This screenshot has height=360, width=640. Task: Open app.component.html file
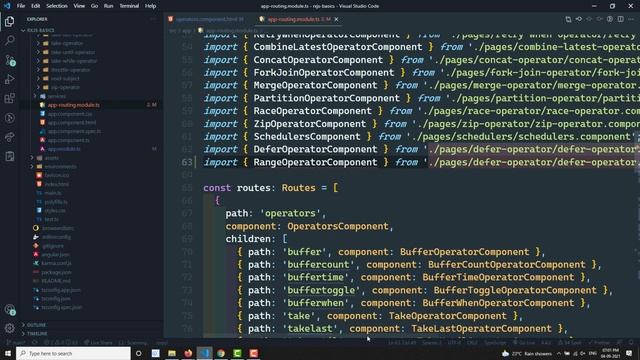72,122
